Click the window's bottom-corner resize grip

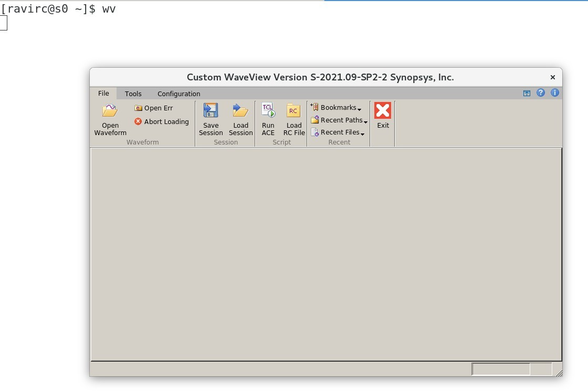point(559,373)
